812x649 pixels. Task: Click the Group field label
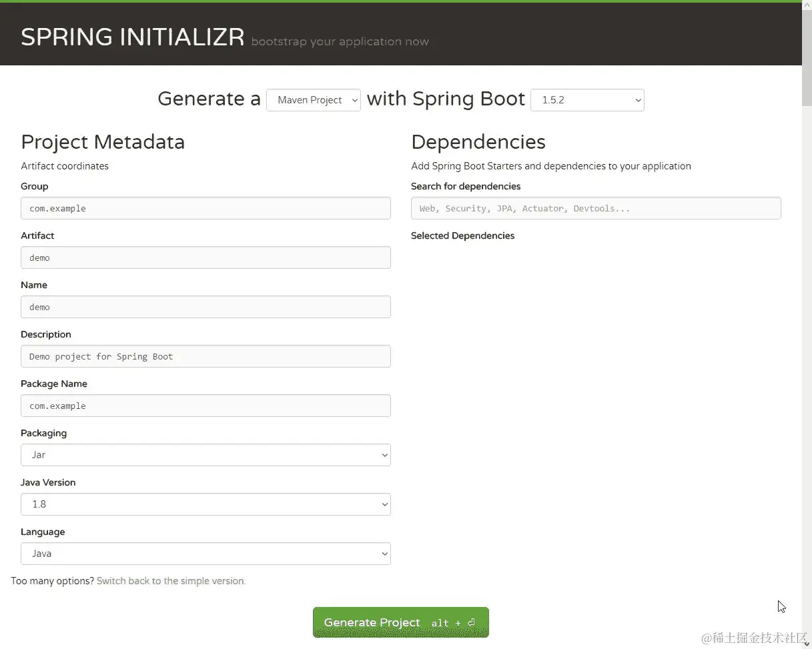tap(35, 186)
